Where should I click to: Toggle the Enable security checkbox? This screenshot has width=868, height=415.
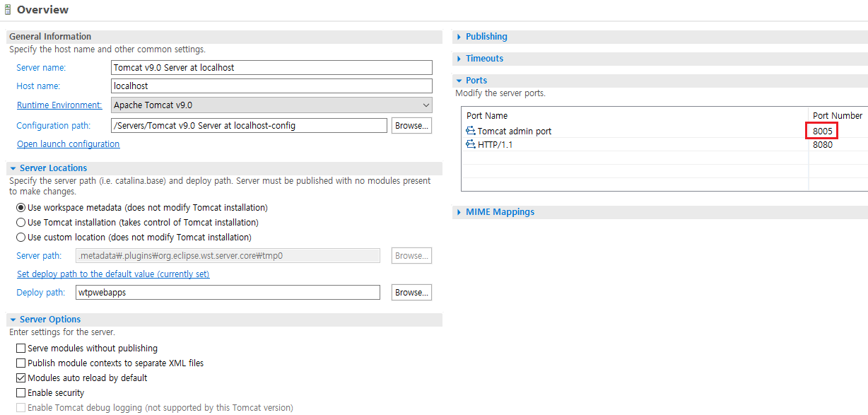pos(20,393)
